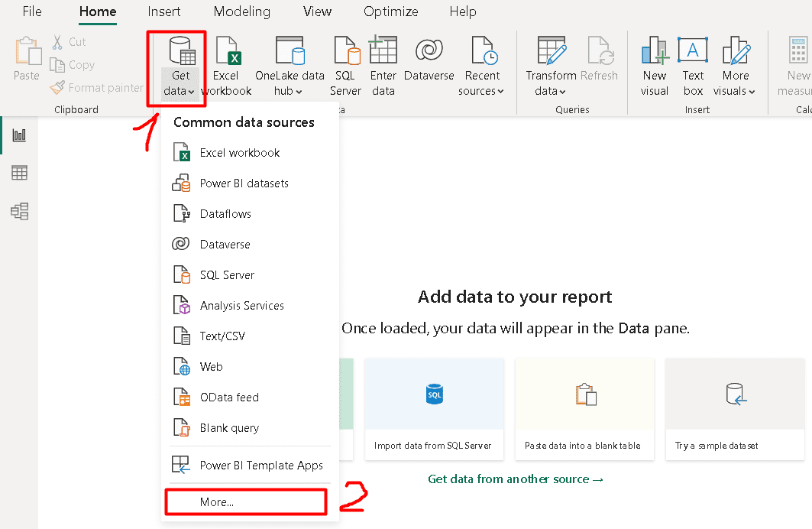Click the Cut button
The height and width of the screenshot is (529, 812).
coord(69,42)
